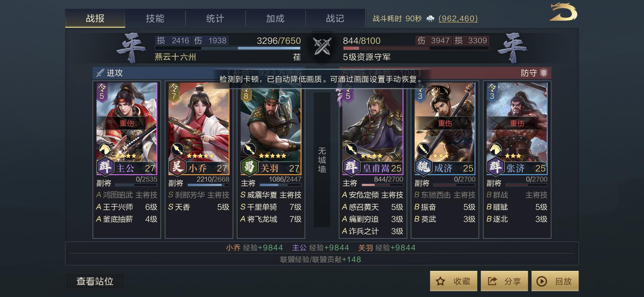Screen dimensions: 644x297
Task: Switch to the 统计 tab
Action: click(215, 18)
